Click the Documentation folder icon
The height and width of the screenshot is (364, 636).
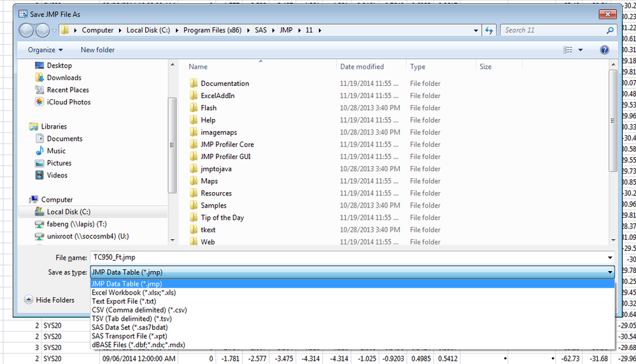pyautogui.click(x=194, y=83)
